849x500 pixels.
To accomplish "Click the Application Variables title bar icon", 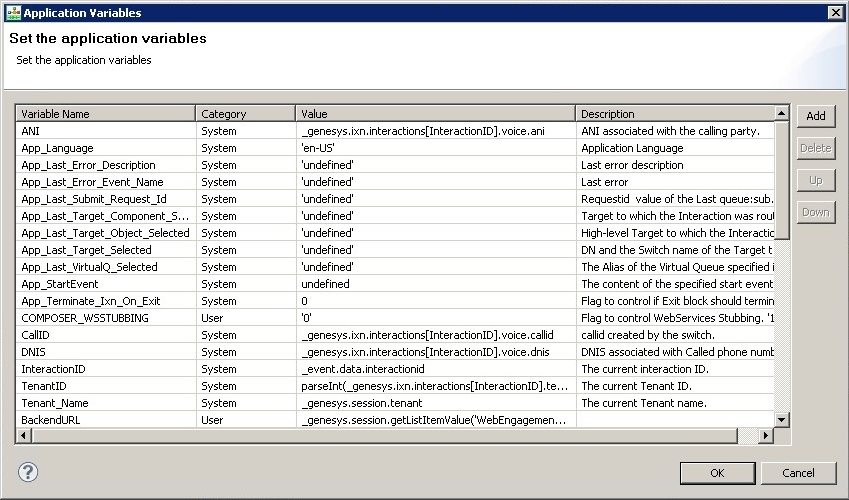I will [x=13, y=13].
